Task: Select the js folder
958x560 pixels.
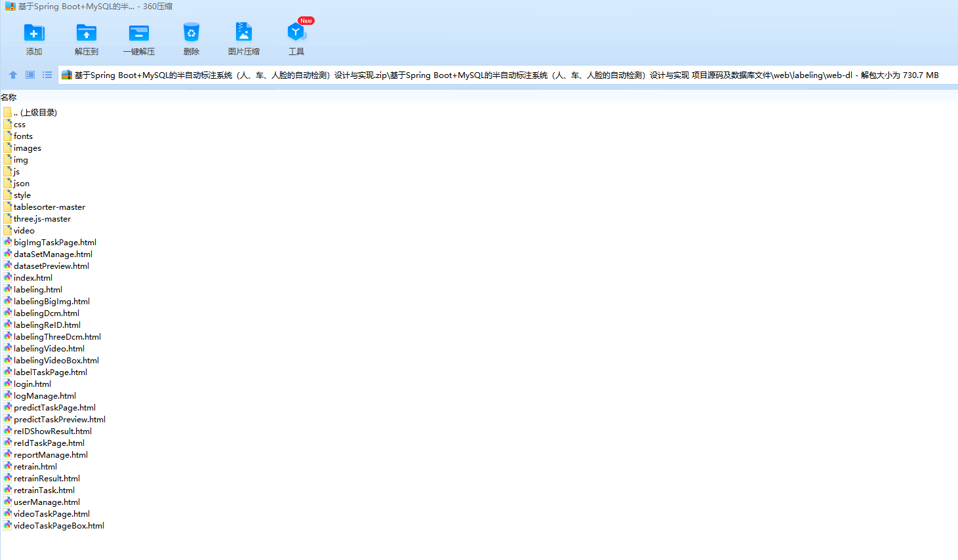Action: pos(12,171)
